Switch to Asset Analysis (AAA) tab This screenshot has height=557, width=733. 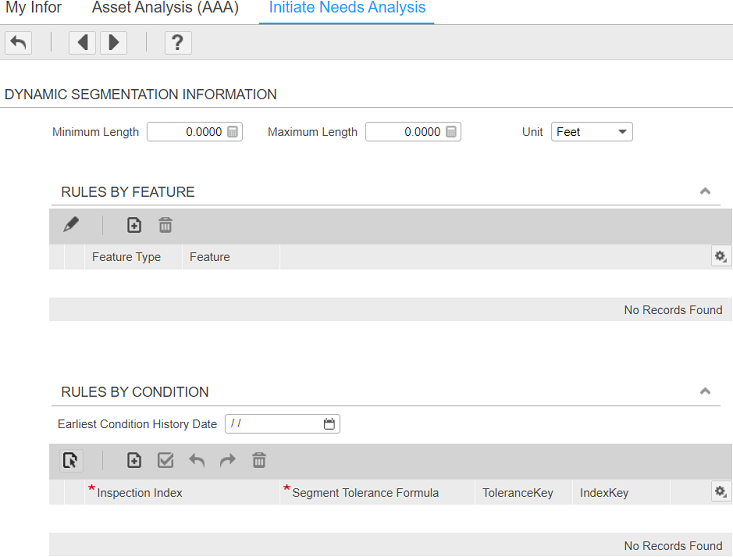[164, 8]
